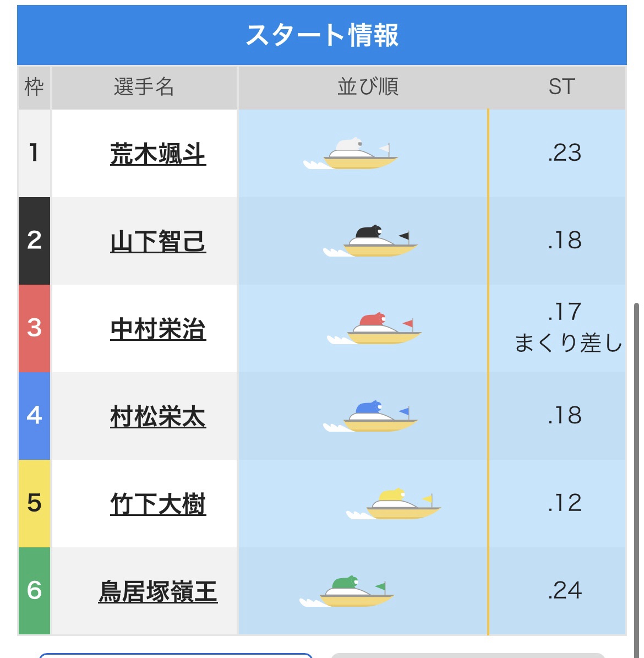Open racer 山下智己 profile link
Screen dimensions: 644x658
(x=158, y=241)
